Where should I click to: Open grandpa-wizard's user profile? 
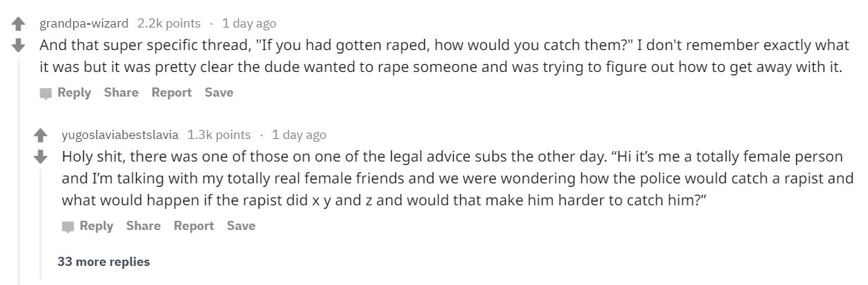[84, 23]
